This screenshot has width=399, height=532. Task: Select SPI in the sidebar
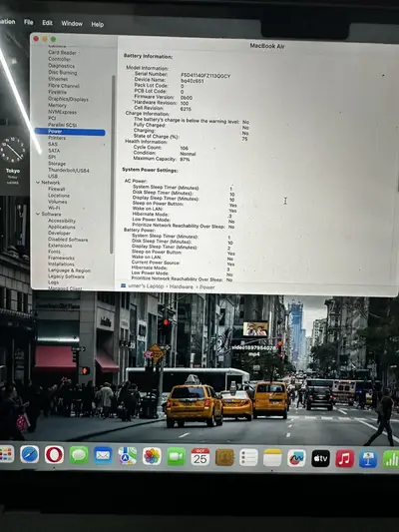pyautogui.click(x=52, y=157)
